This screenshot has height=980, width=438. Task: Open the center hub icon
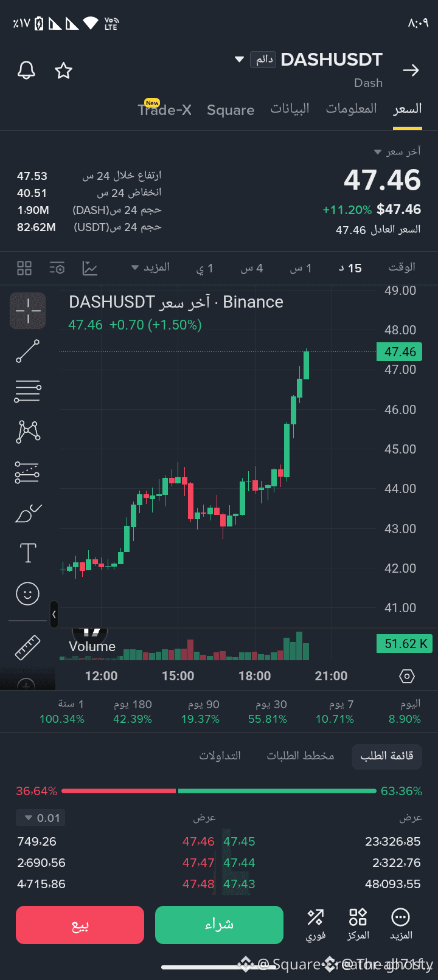coord(358,925)
